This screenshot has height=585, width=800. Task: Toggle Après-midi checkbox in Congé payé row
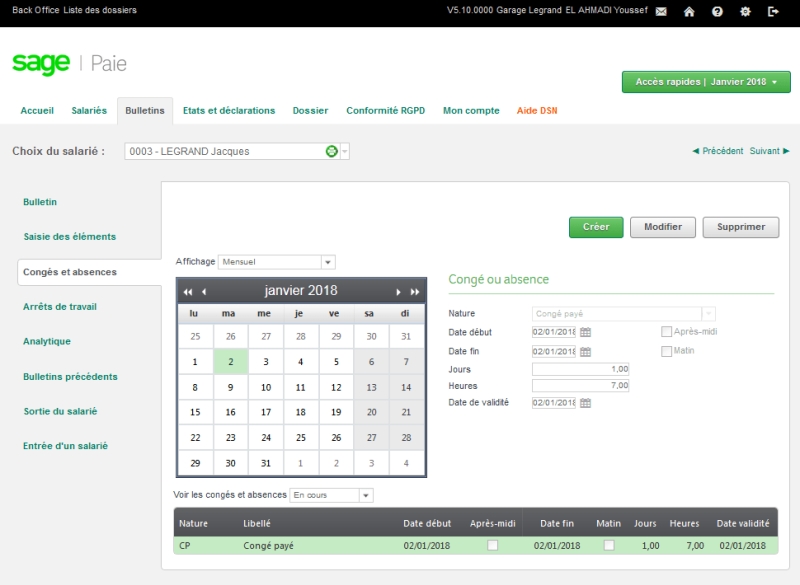click(x=492, y=546)
